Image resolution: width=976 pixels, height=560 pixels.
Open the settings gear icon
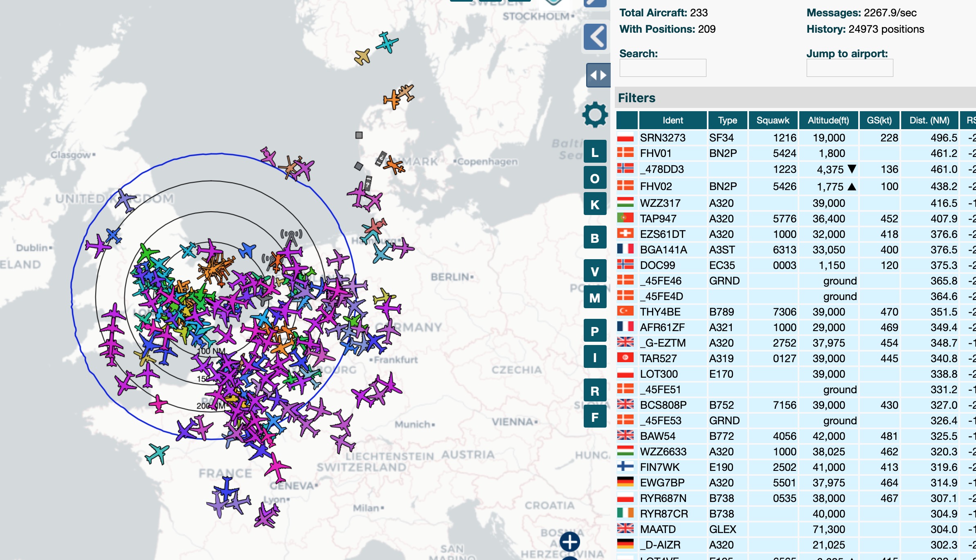[x=595, y=114]
